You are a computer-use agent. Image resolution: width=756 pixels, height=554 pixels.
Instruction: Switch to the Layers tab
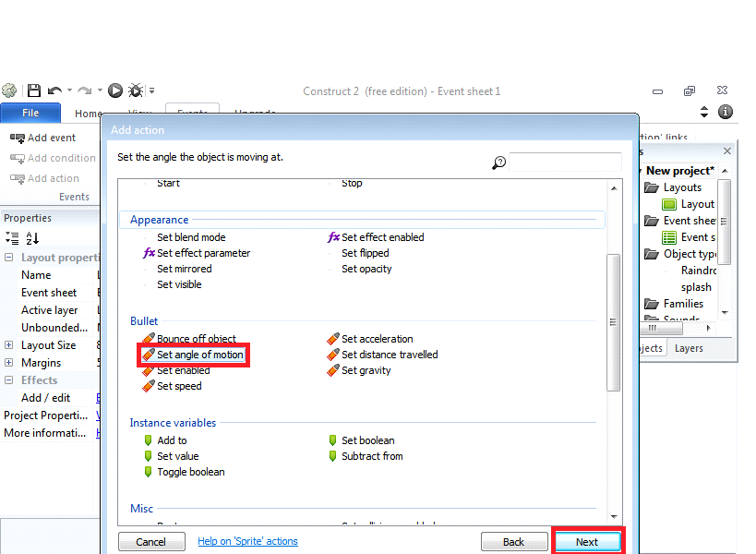click(689, 348)
